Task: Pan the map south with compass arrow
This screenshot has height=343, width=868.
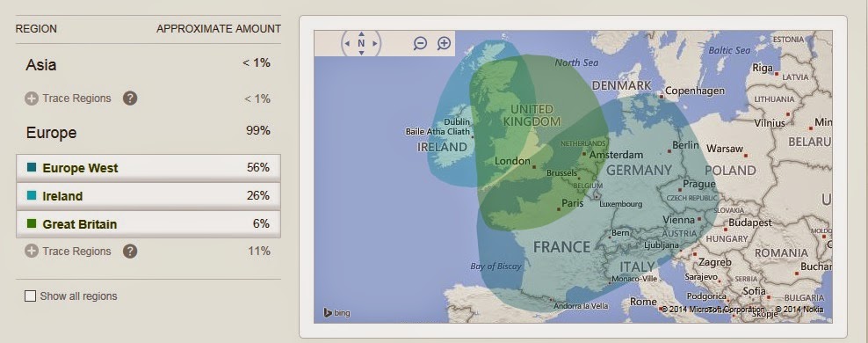Action: coord(361,53)
